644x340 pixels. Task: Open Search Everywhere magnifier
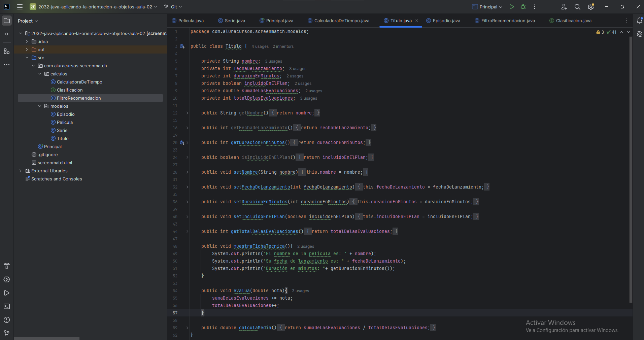tap(577, 7)
